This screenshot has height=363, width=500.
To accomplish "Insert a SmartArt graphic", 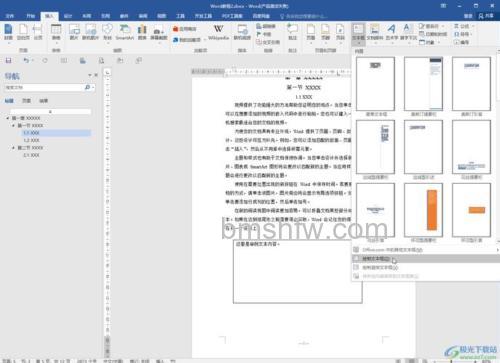I will (x=125, y=33).
